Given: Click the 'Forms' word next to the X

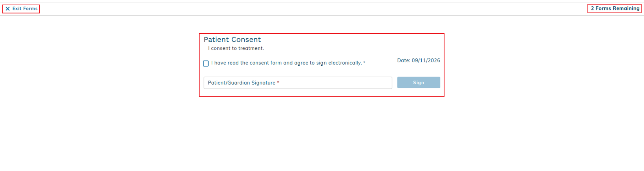Looking at the screenshot, I should [31, 9].
